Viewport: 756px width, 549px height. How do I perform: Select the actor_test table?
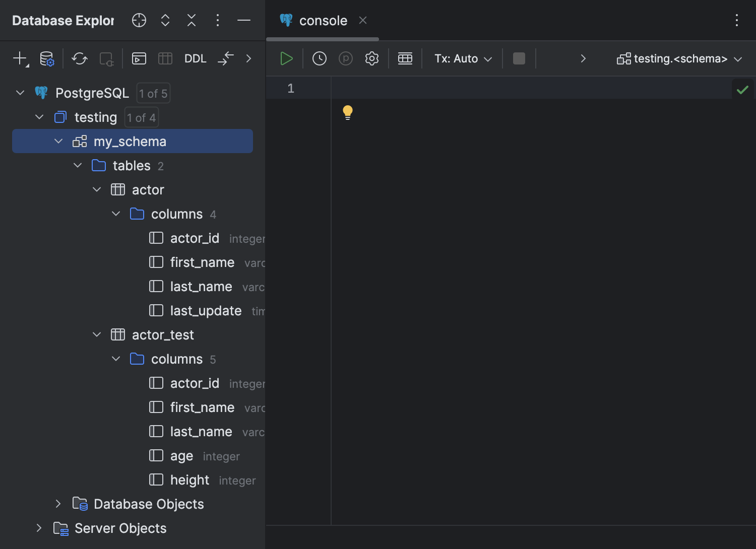click(x=162, y=334)
